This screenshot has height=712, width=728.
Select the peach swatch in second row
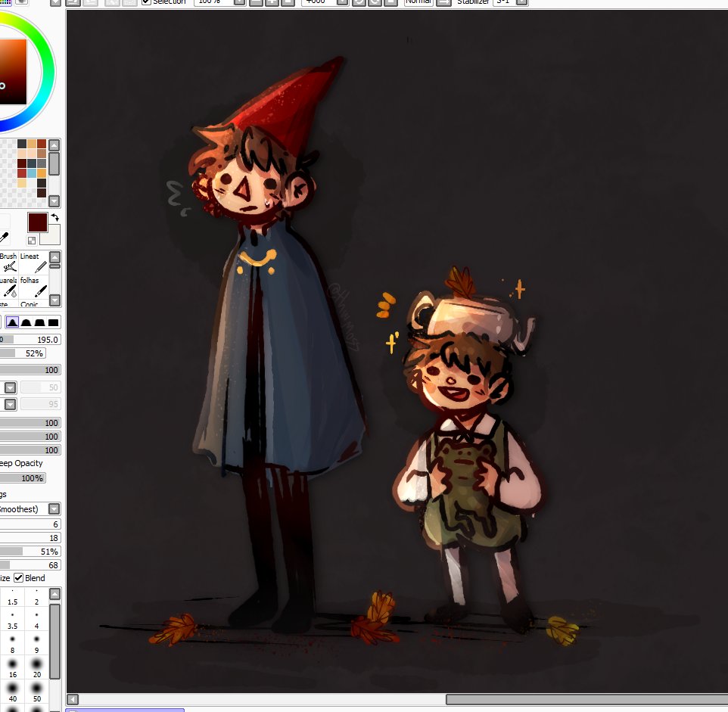[22, 154]
